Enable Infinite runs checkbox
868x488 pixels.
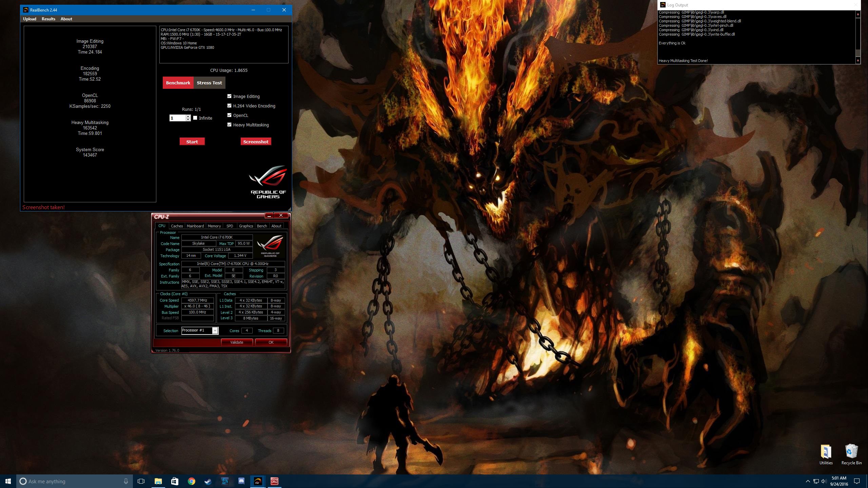195,118
